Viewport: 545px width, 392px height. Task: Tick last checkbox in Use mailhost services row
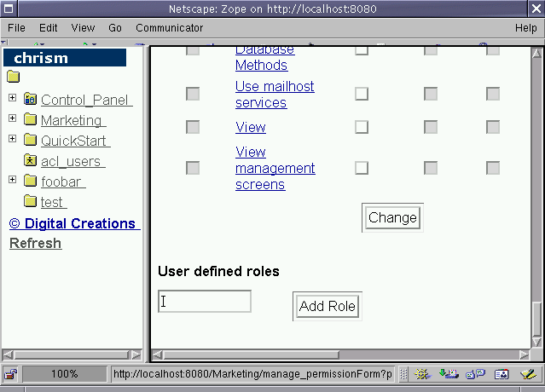[x=493, y=94]
